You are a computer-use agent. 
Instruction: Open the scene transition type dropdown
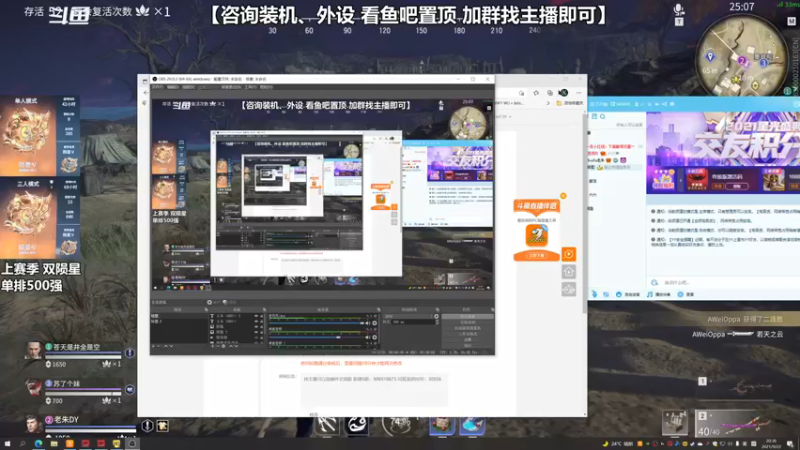click(x=408, y=316)
